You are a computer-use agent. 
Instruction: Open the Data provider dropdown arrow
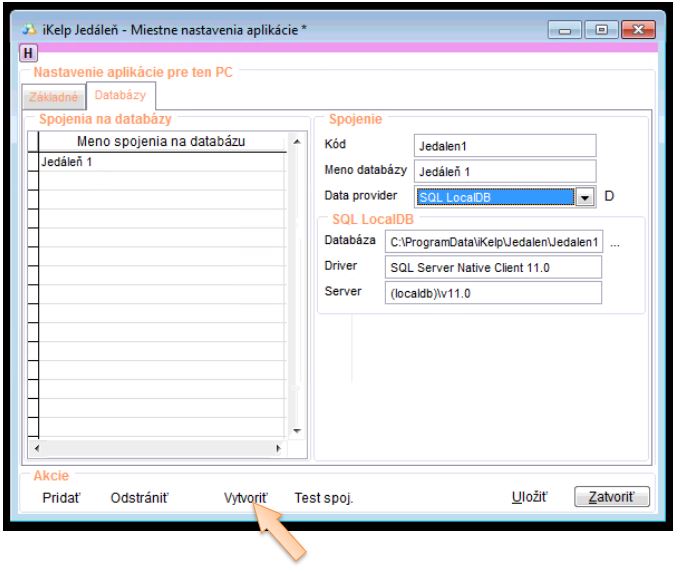[586, 197]
